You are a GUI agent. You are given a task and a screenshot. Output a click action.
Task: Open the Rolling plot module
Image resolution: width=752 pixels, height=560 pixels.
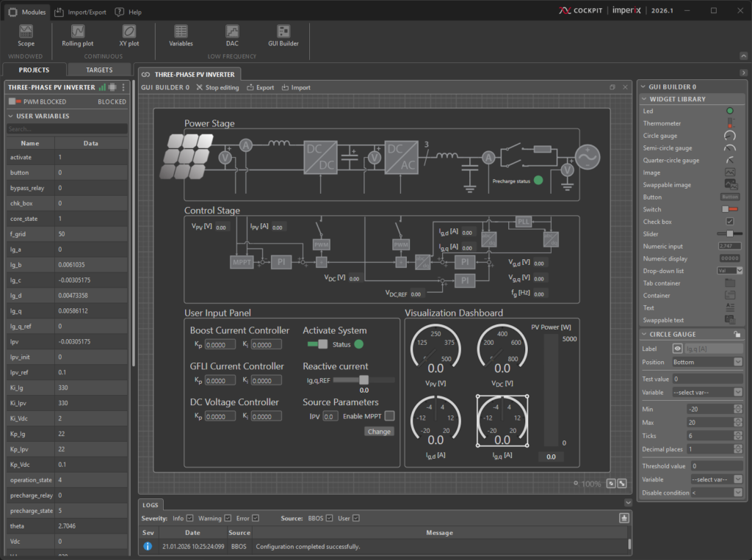pos(77,35)
